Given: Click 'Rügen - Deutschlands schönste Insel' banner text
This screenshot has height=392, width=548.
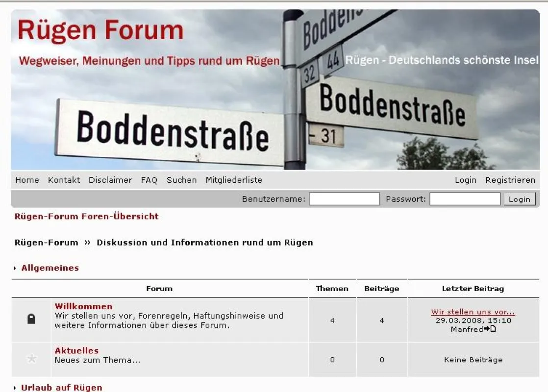Looking at the screenshot, I should point(442,60).
